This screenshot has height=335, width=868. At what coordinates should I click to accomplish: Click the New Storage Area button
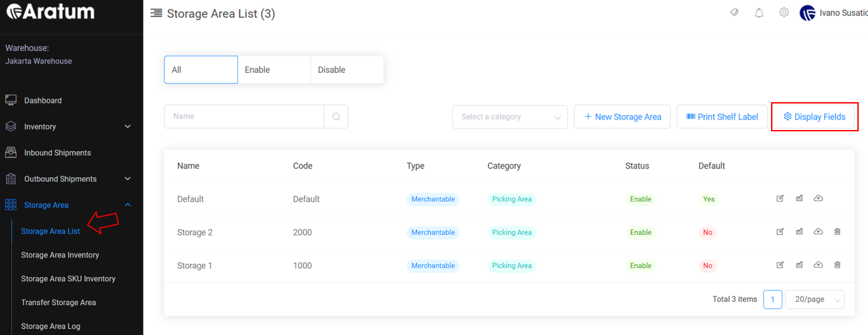(x=622, y=117)
